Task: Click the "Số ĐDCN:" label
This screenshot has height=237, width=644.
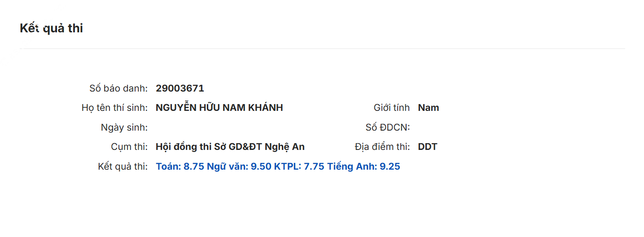Action: [x=388, y=127]
